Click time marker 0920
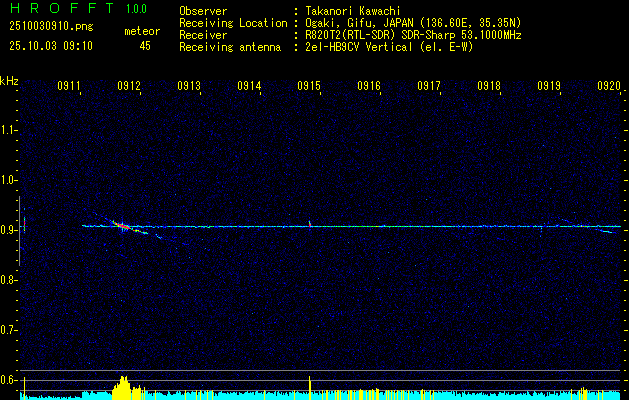 (x=609, y=85)
